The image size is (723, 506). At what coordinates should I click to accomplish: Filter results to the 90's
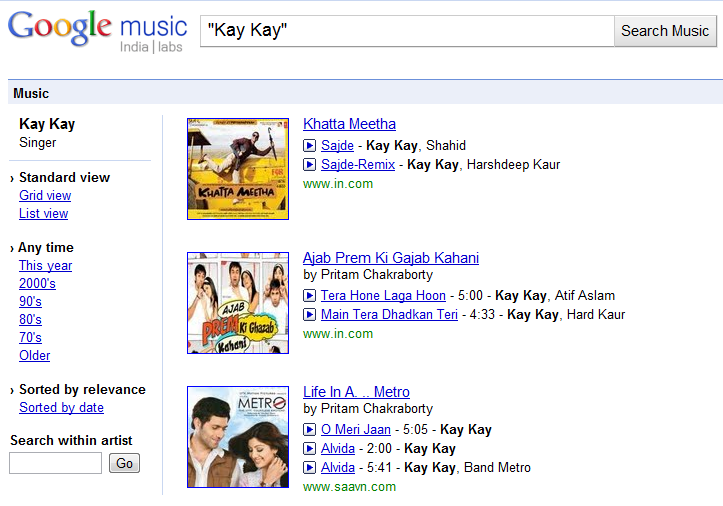30,301
